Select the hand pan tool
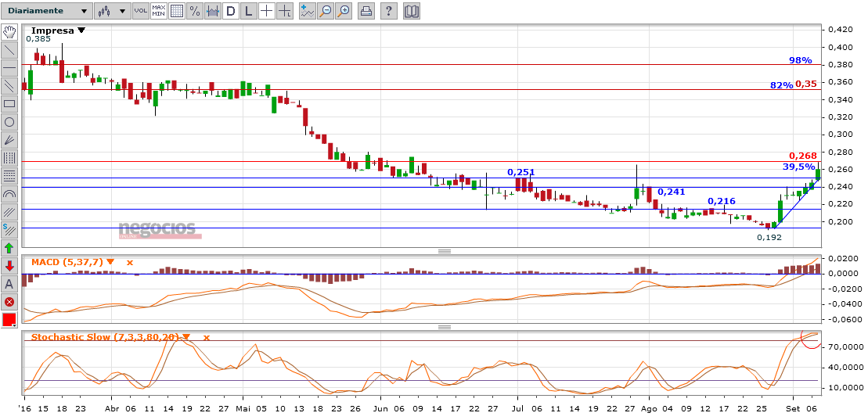 pos(9,32)
